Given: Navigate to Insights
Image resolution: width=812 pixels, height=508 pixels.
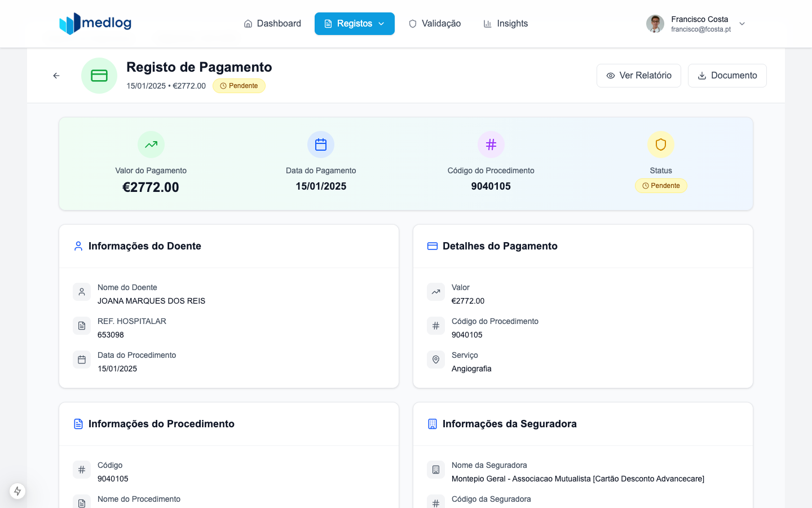Looking at the screenshot, I should pos(506,24).
